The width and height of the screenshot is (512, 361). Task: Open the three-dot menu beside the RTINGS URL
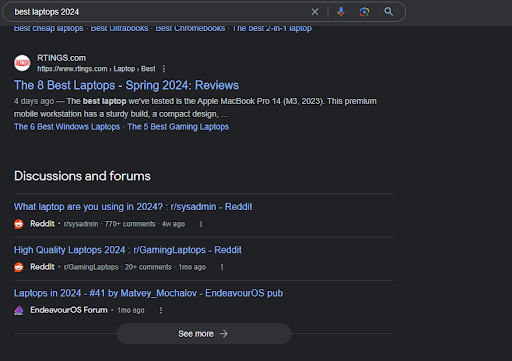(164, 69)
